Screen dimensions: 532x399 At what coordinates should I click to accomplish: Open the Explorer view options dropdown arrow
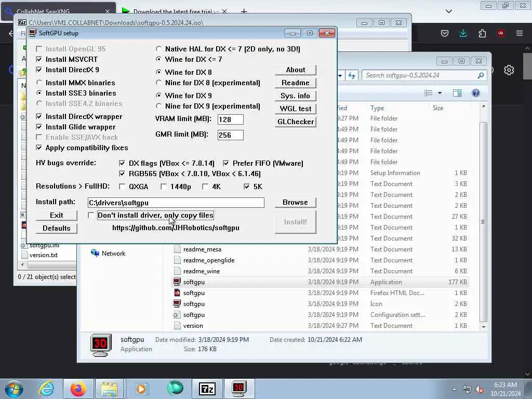(x=440, y=93)
